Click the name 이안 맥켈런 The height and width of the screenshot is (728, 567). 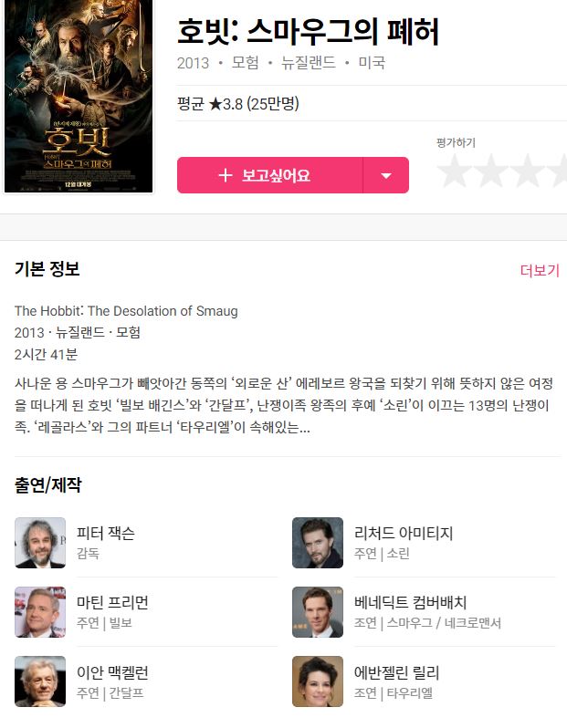(112, 671)
